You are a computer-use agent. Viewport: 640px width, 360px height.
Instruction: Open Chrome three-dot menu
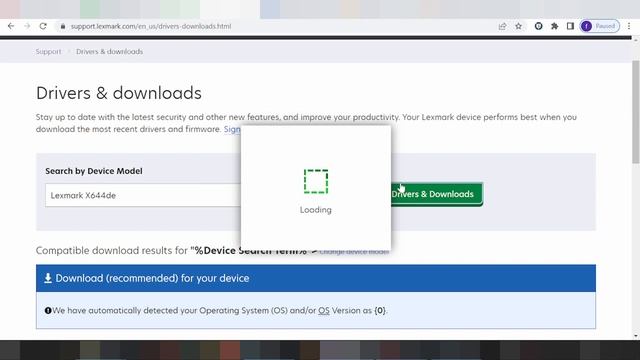pyautogui.click(x=629, y=26)
